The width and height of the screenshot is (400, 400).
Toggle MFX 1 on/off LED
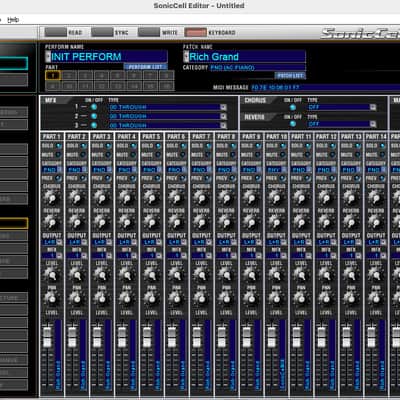(94, 107)
